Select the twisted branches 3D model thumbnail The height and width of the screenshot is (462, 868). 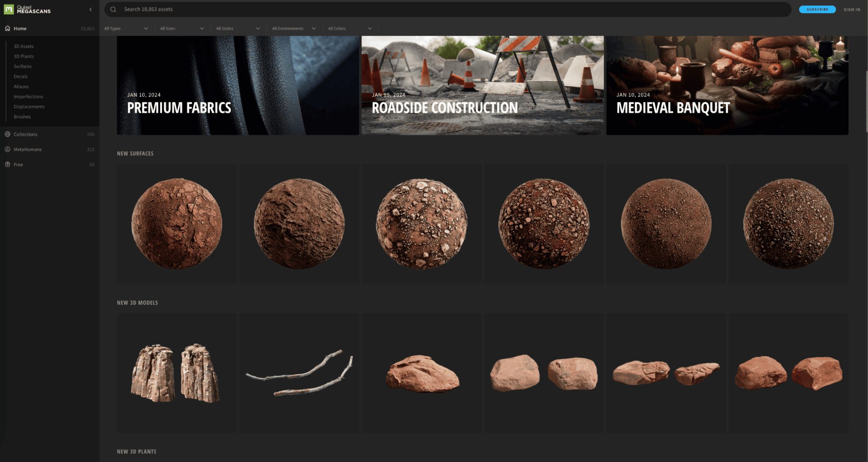click(x=299, y=373)
